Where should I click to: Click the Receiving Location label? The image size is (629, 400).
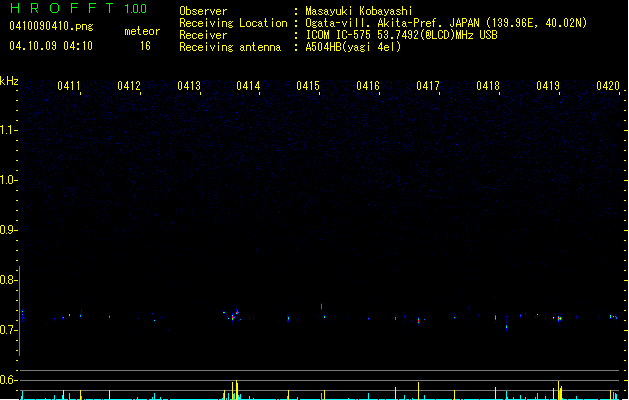(x=233, y=23)
